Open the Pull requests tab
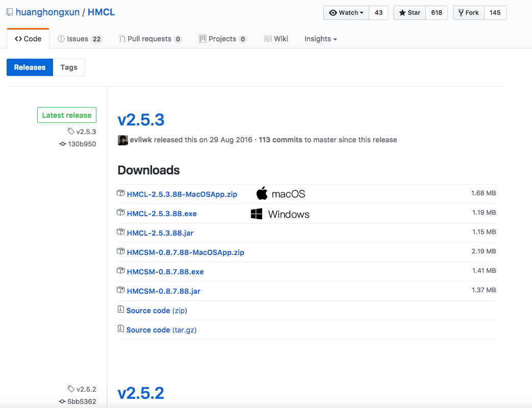The height and width of the screenshot is (408, 532). 150,39
